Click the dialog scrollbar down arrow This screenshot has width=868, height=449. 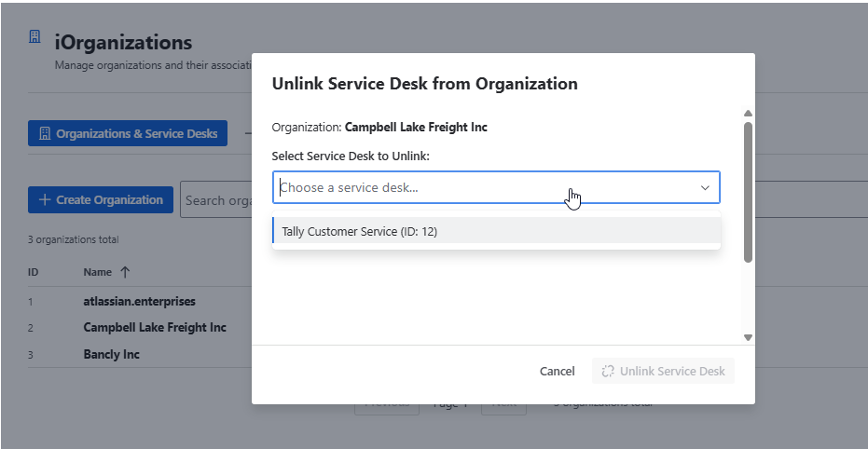click(748, 337)
